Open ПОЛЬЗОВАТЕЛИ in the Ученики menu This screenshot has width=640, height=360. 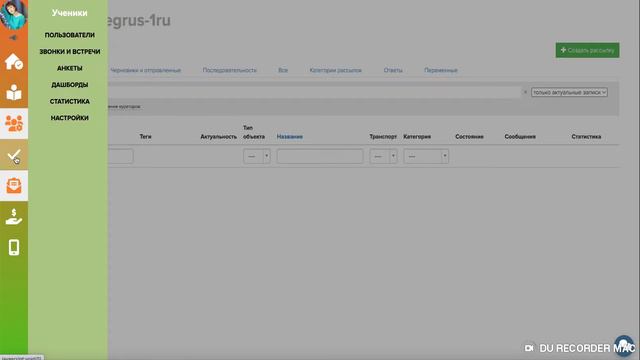tap(69, 35)
